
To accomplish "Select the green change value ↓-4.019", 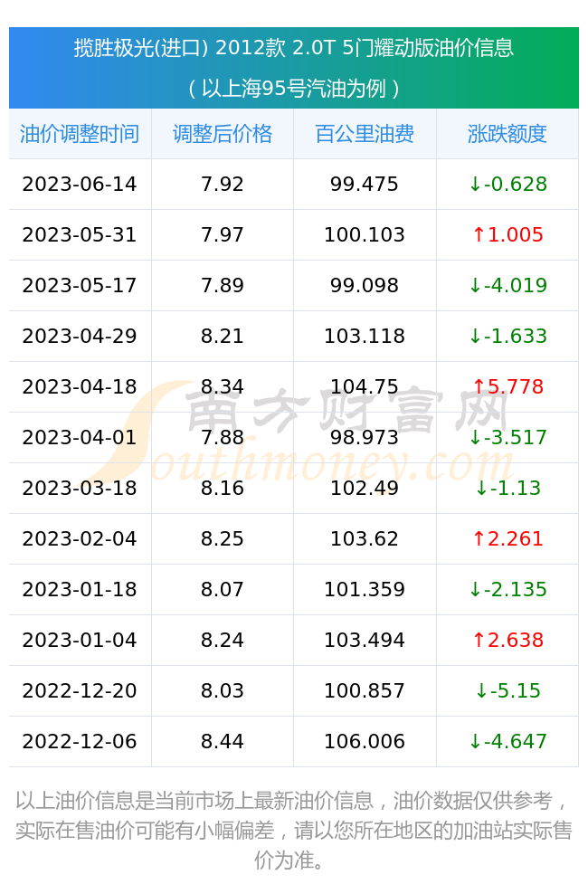I will click(508, 286).
